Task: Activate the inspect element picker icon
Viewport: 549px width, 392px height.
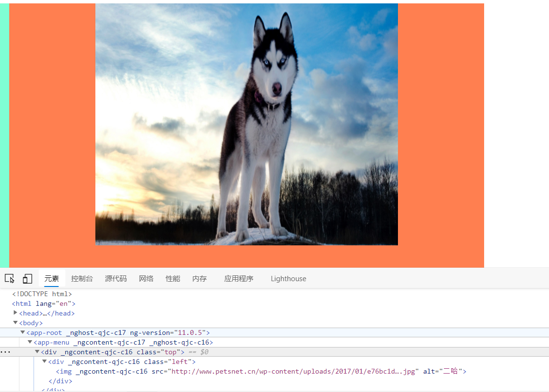Action: pyautogui.click(x=9, y=279)
